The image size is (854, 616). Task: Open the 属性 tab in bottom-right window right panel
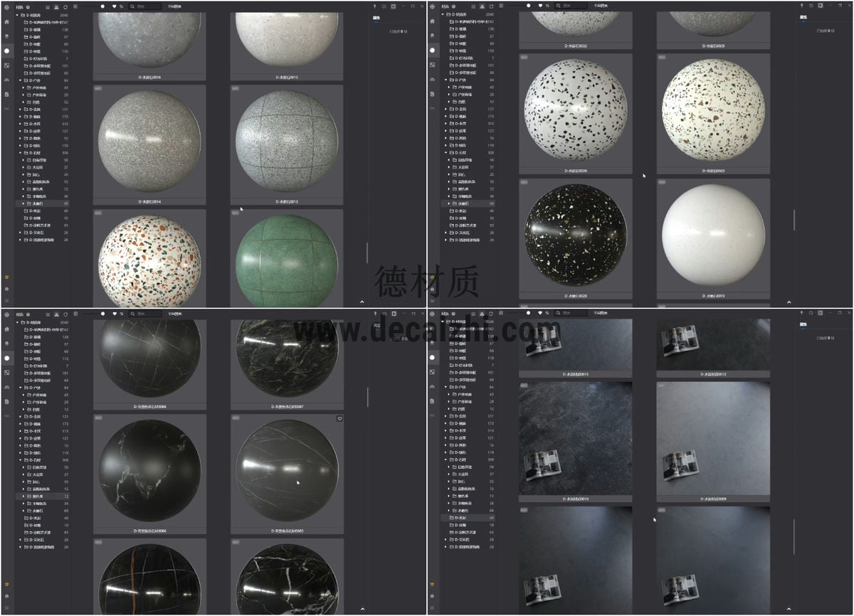[x=803, y=324]
